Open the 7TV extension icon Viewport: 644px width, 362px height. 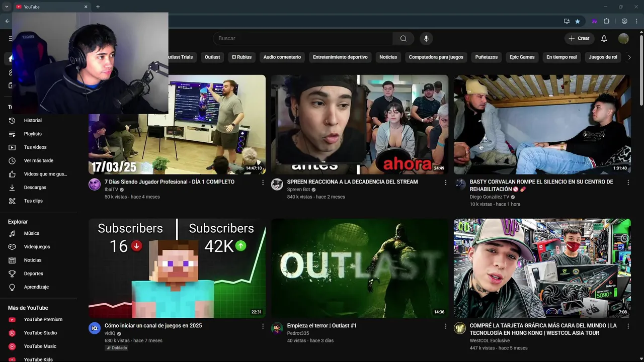coord(594,21)
